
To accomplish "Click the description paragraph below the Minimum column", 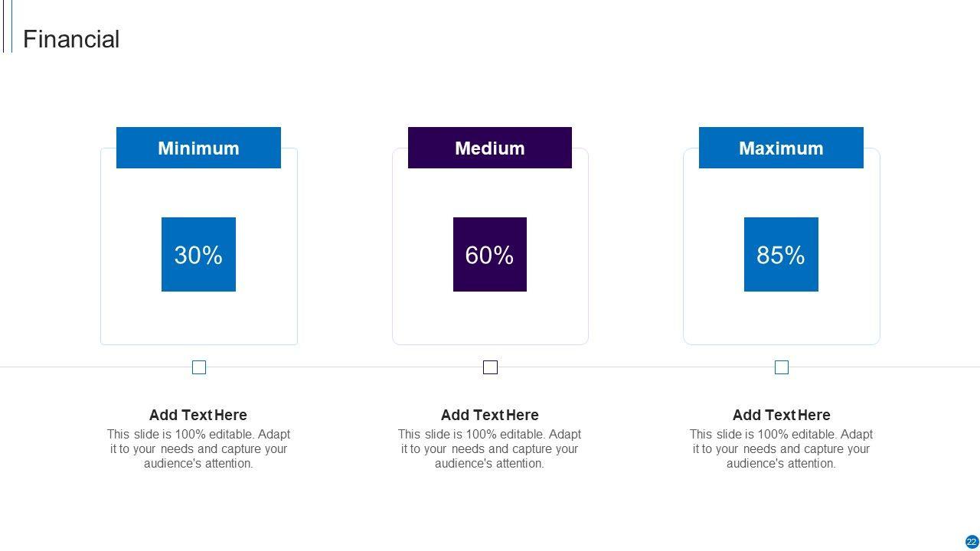I will [x=198, y=448].
